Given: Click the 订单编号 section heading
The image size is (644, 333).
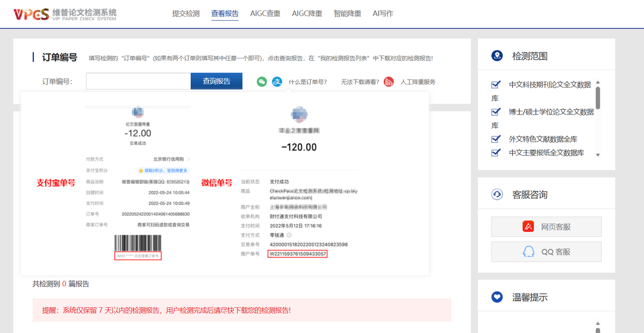Looking at the screenshot, I should (59, 57).
